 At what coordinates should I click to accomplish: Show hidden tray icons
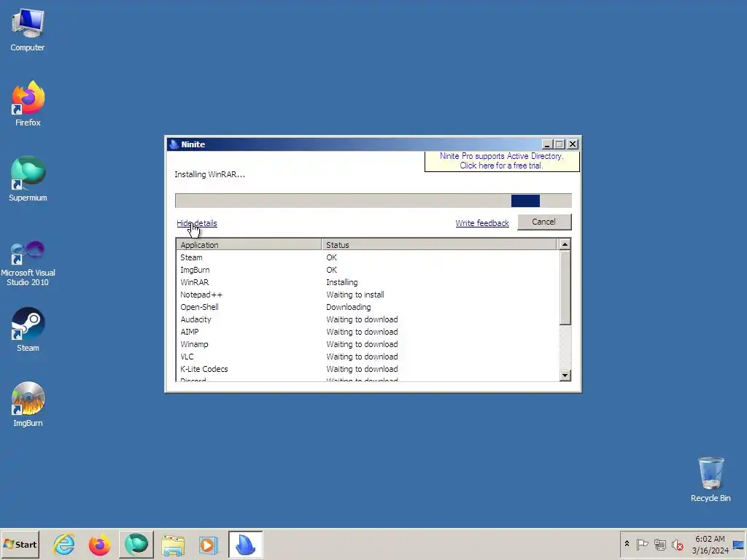pyautogui.click(x=627, y=544)
